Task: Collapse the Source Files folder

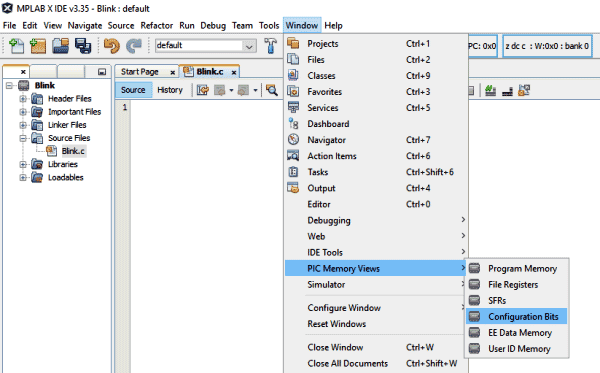Action: 23,138
